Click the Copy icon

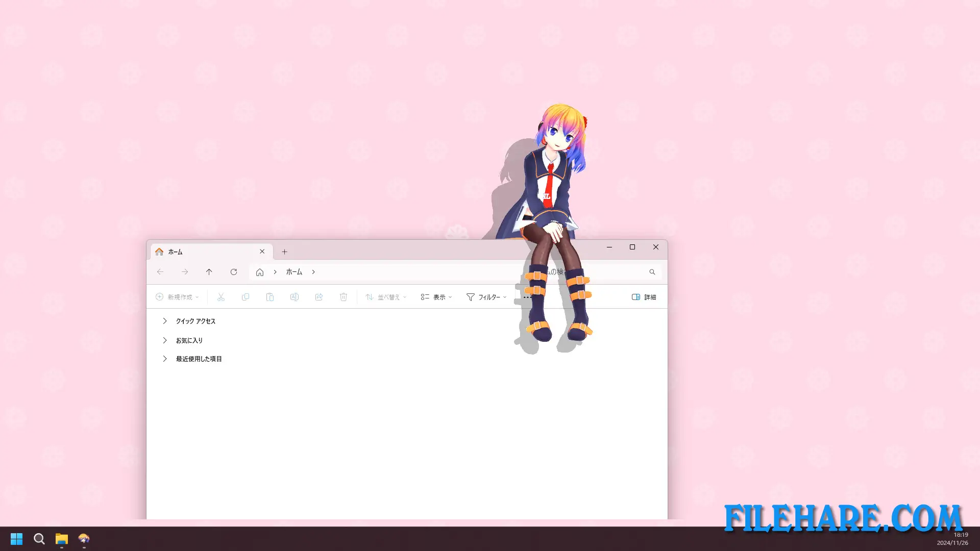[246, 297]
